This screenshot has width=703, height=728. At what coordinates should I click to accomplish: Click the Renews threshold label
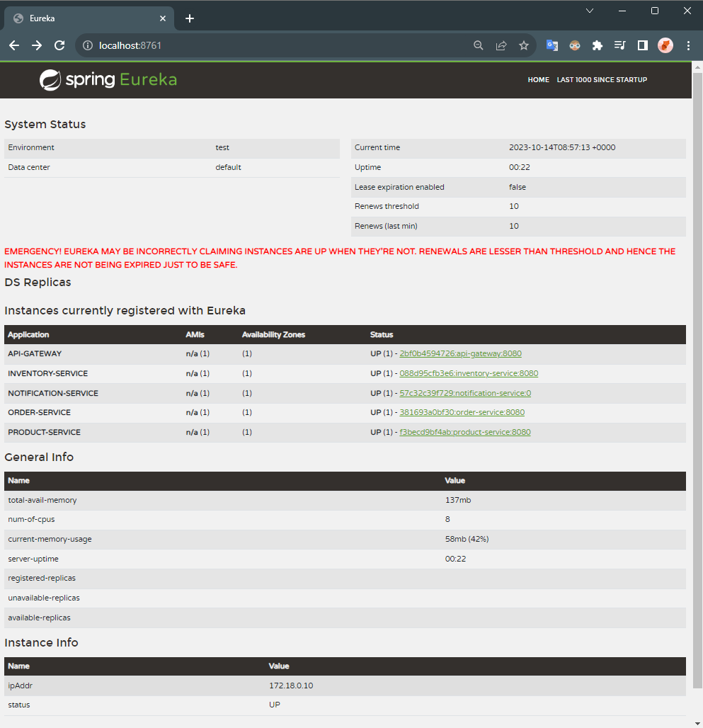(387, 206)
